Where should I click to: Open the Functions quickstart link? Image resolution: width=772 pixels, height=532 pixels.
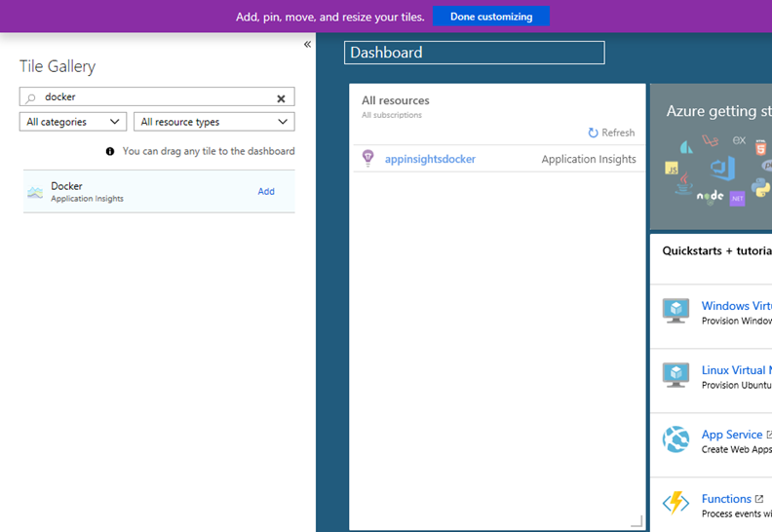(726, 499)
